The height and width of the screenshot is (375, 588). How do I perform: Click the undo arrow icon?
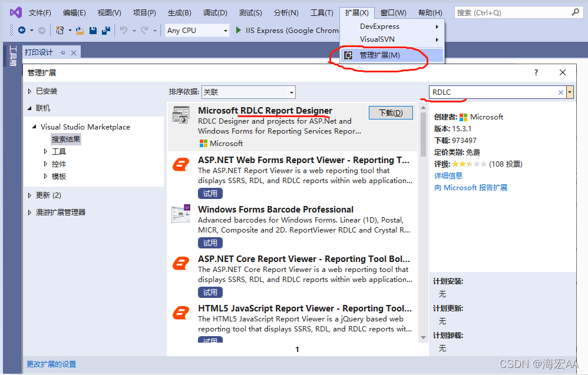(124, 31)
